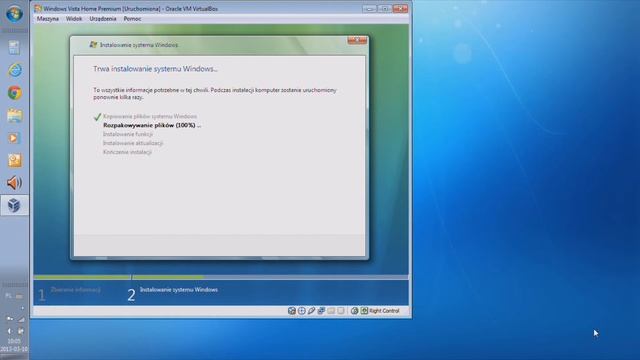Launch Internet Explorer from the taskbar
This screenshot has width=640, height=360.
point(15,70)
